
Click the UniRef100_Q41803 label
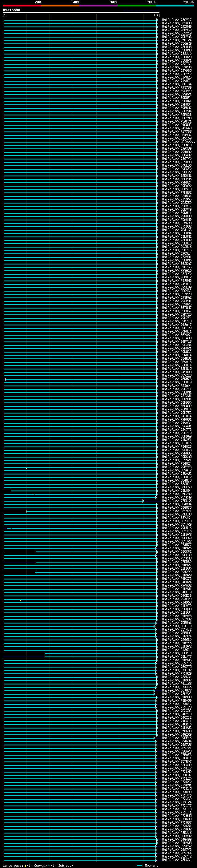pos(177,372)
